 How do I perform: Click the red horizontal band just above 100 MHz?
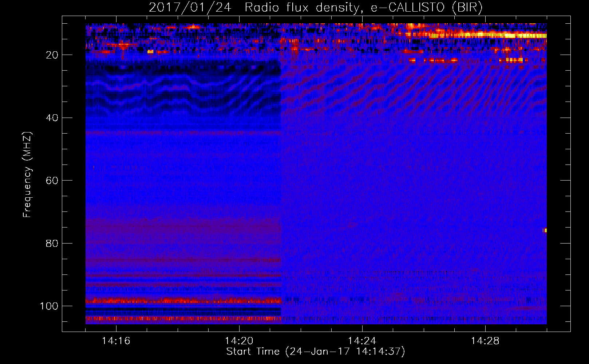click(x=183, y=301)
